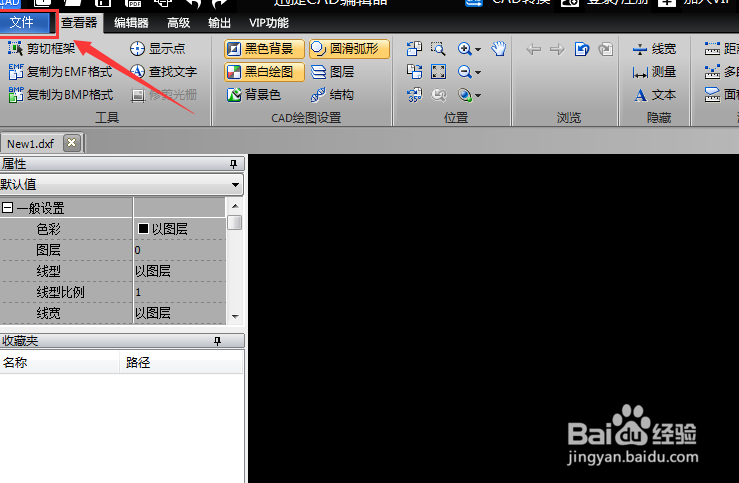Screen dimensions: 739x483
Task: Click the rotate by 35° angle icon
Action: pyautogui.click(x=414, y=95)
